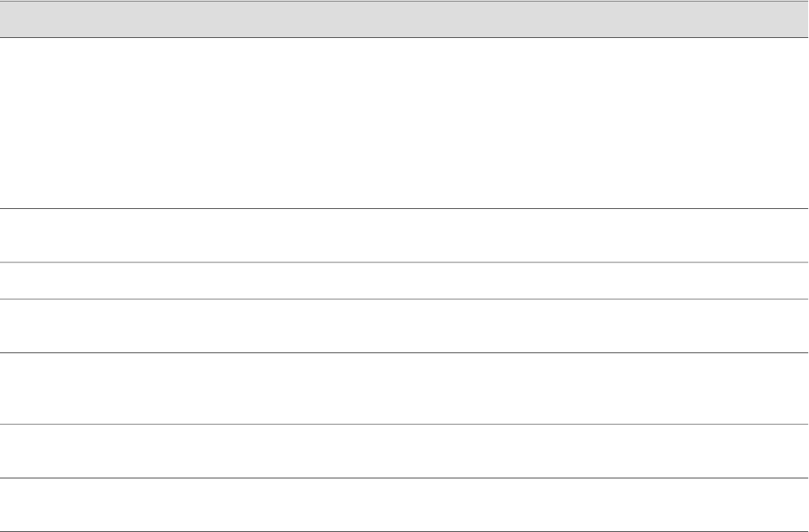
Task: Click the divider line under the gray header
Action: [404, 37]
